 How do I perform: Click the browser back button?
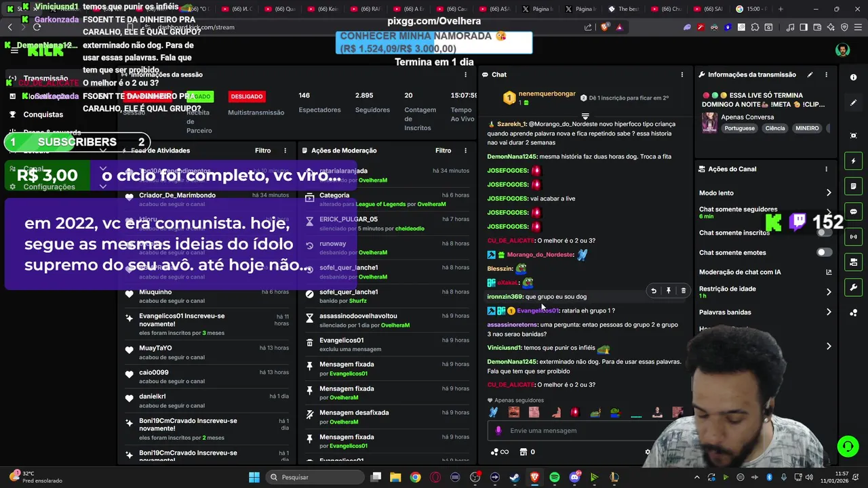(x=10, y=27)
